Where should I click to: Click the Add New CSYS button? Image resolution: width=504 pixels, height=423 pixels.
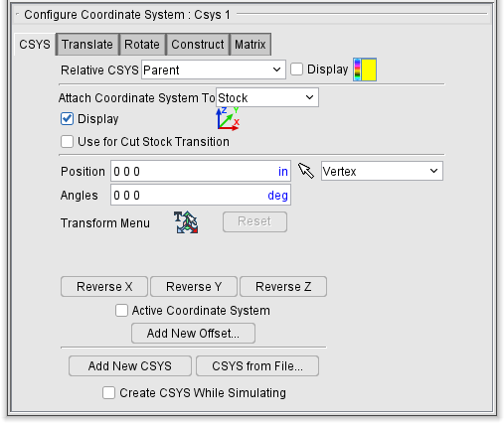pyautogui.click(x=130, y=366)
